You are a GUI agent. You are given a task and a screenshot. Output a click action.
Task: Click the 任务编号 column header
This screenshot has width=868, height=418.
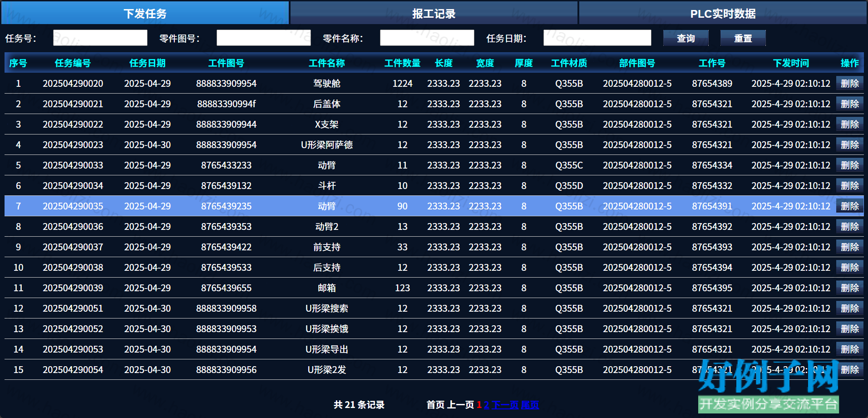click(73, 63)
